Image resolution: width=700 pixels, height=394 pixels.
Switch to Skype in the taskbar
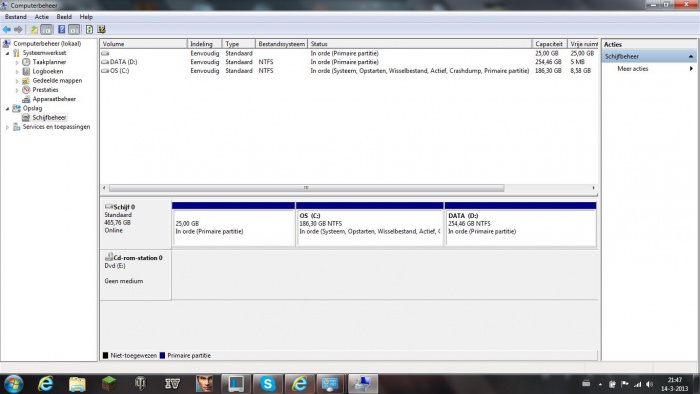click(x=267, y=384)
